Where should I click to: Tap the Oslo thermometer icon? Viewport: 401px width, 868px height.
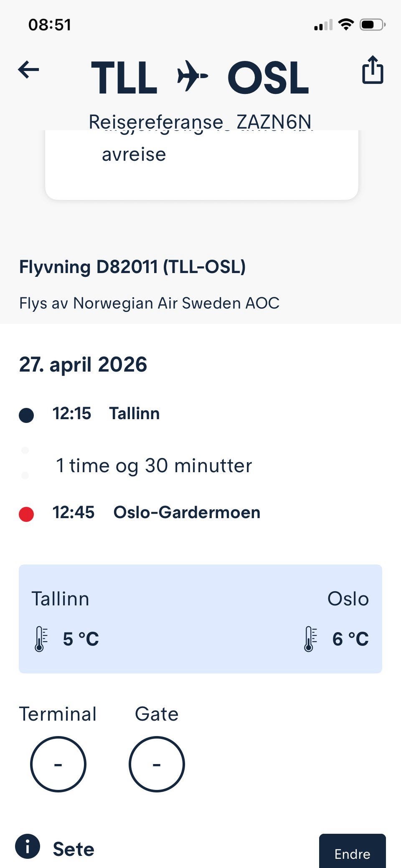[310, 639]
